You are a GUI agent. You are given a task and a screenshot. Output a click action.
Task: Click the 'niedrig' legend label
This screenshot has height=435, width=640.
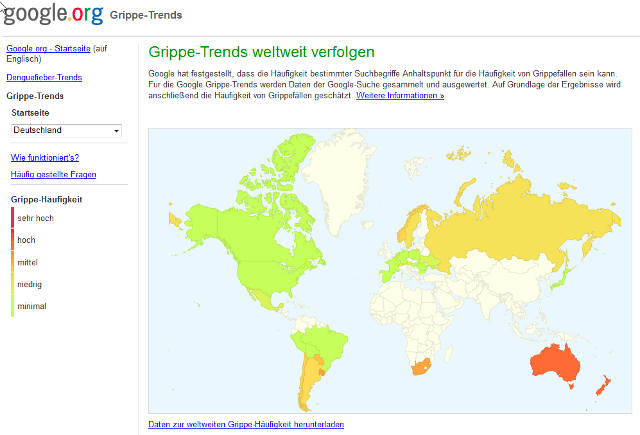(x=29, y=284)
